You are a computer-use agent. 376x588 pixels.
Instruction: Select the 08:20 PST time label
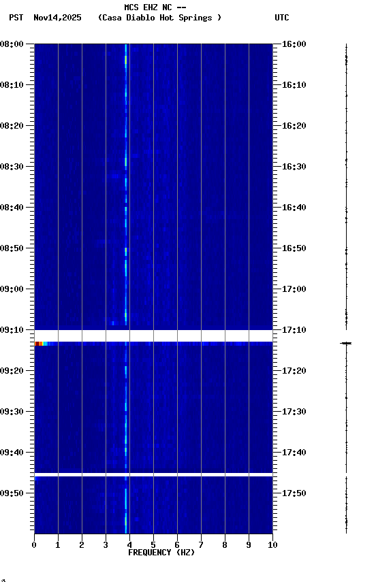pyautogui.click(x=12, y=126)
